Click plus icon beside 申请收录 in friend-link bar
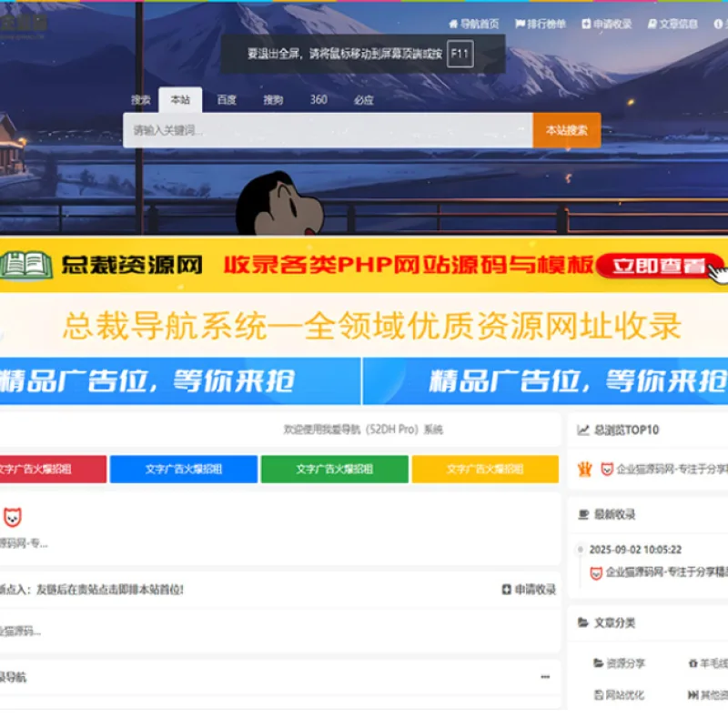Viewport: 728px width, 728px height. [x=507, y=589]
